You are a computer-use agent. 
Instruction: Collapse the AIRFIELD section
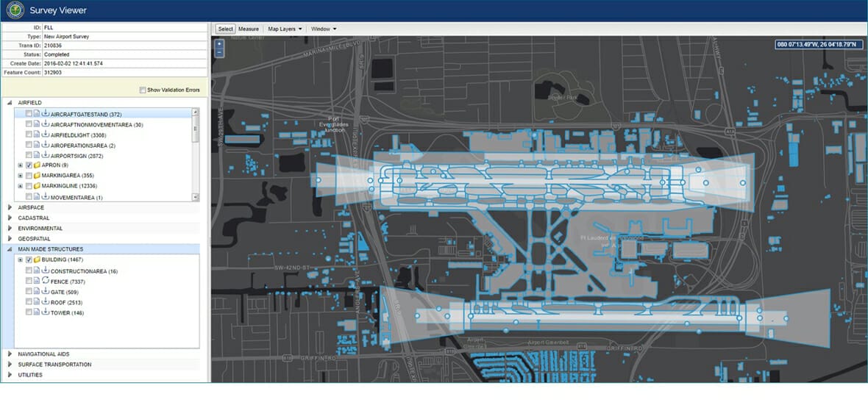10,103
